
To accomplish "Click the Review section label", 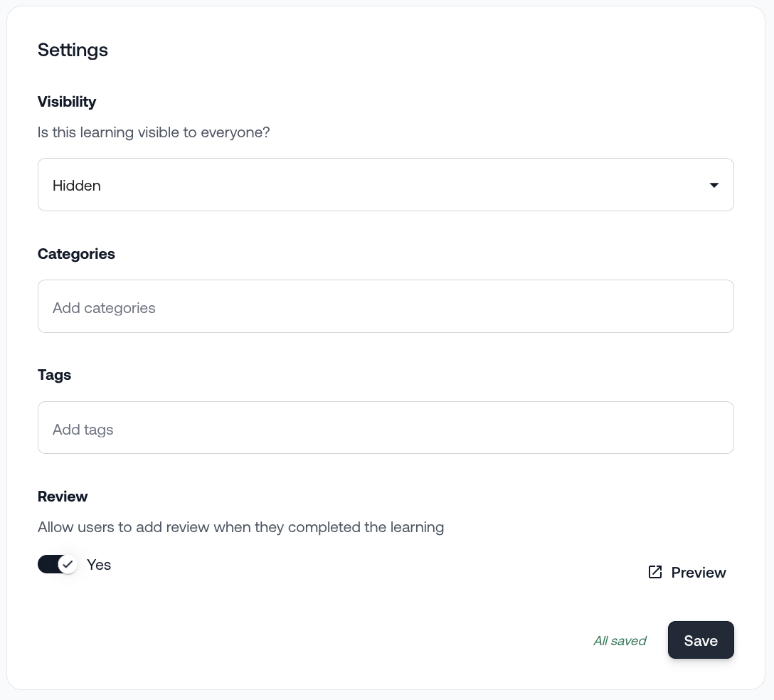I will [63, 497].
